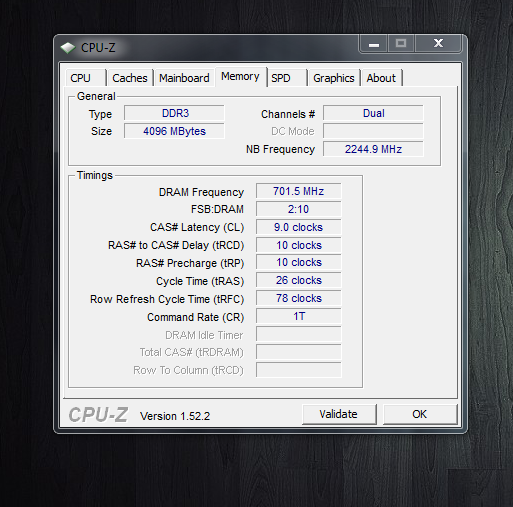
Task: Click the Cycle Time value 26 clocks
Action: (299, 280)
